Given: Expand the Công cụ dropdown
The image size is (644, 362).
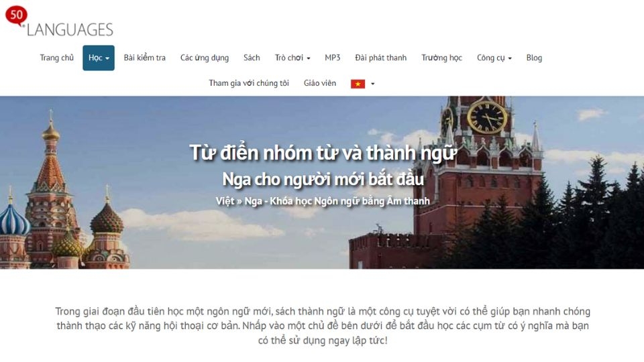Looking at the screenshot, I should (x=494, y=58).
